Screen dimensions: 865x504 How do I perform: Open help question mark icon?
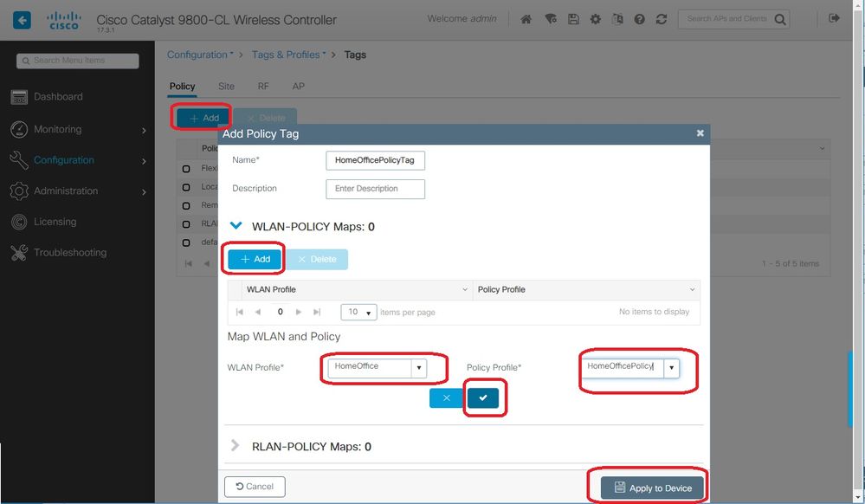639,19
